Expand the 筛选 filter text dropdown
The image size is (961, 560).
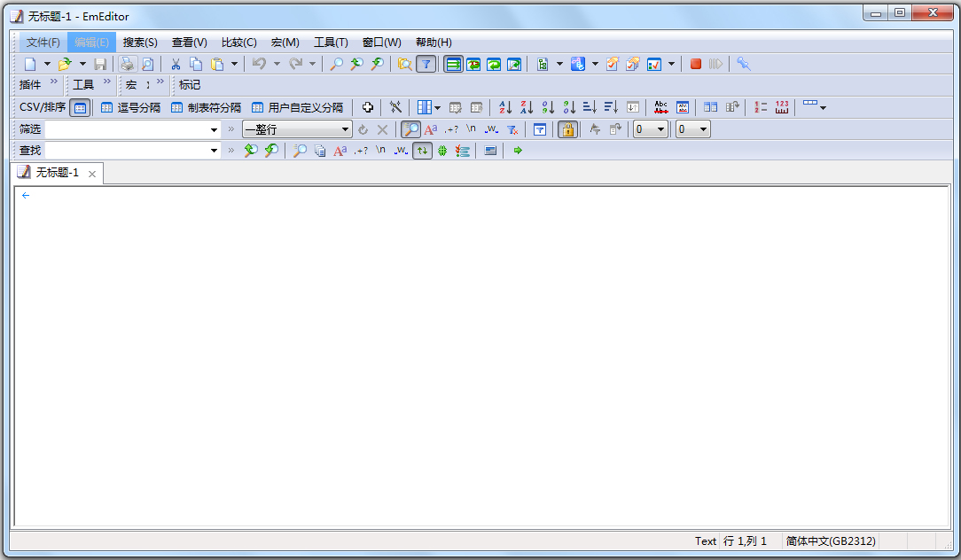click(215, 129)
